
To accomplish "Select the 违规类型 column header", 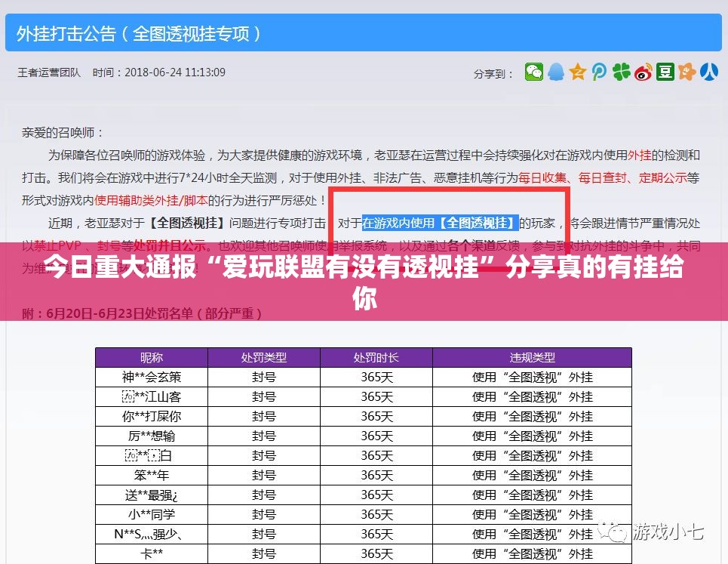I will pos(532,357).
